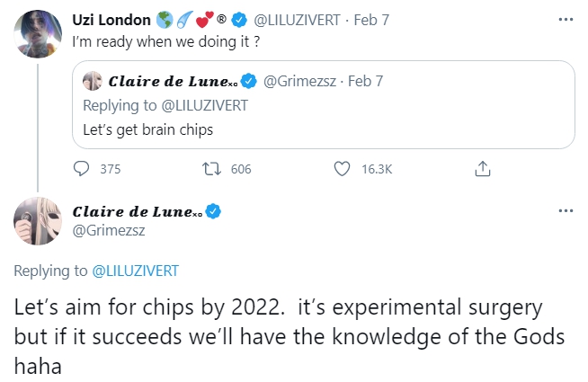Click @LILUZIVERT in the bottom Replying to line
The height and width of the screenshot is (382, 588).
(136, 270)
